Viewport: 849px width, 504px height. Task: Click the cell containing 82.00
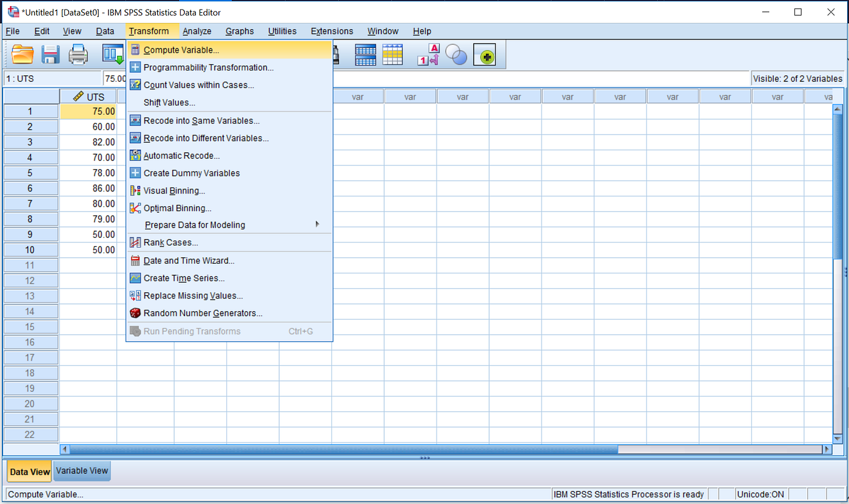coord(89,142)
